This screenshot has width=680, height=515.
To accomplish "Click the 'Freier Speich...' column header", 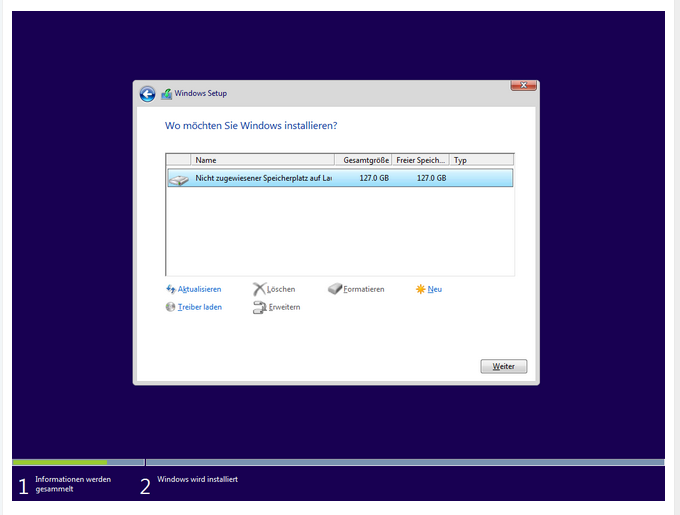I will tap(420, 160).
